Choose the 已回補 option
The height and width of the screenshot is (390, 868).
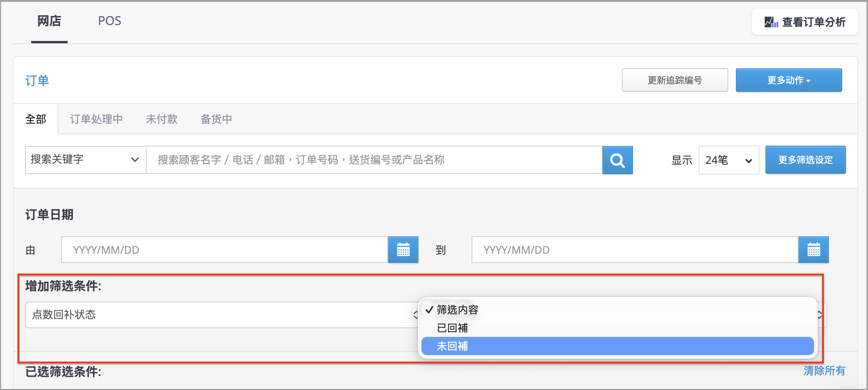coord(617,328)
